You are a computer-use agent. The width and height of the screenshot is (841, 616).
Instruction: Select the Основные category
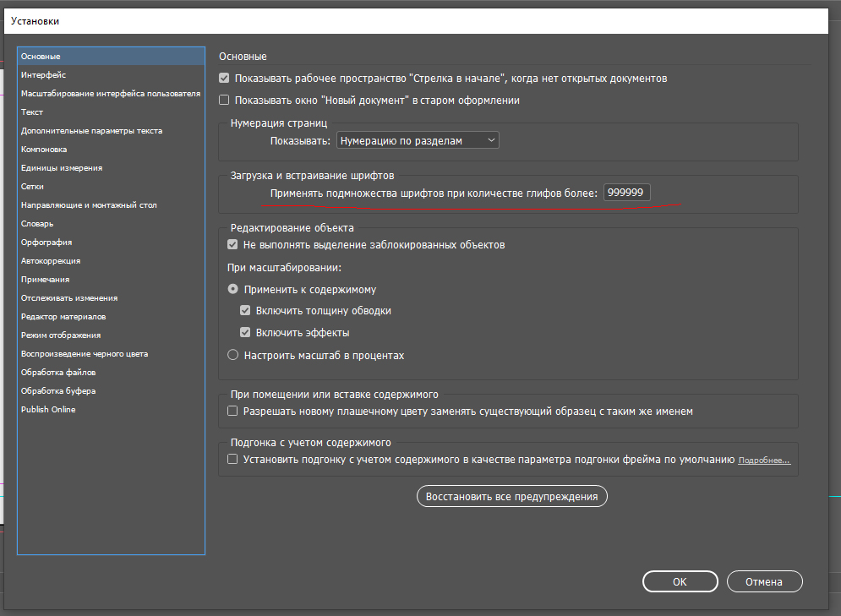pyautogui.click(x=111, y=57)
